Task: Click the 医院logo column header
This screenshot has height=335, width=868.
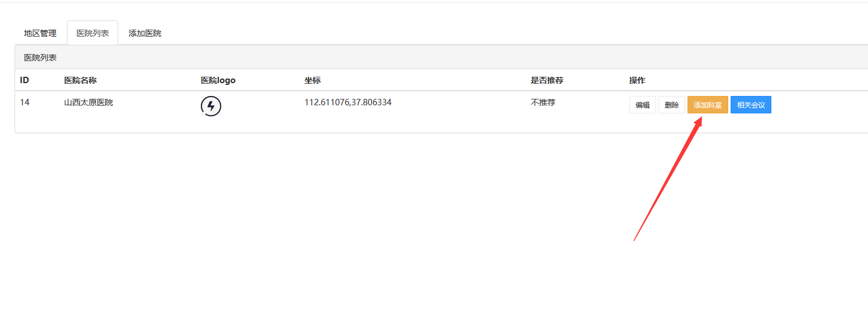Action: point(218,80)
